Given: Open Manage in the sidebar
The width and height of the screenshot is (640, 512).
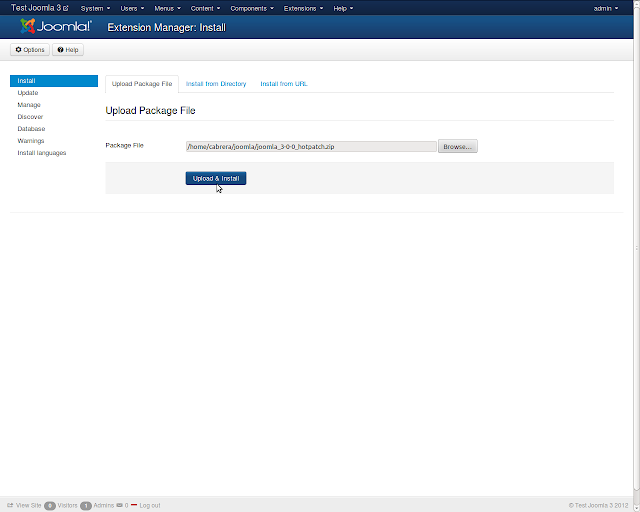Looking at the screenshot, I should [29, 105].
